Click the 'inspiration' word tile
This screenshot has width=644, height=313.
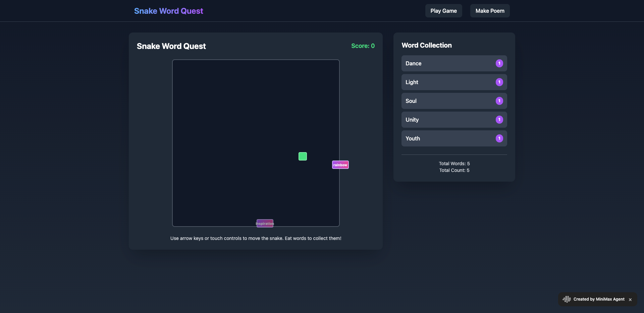pyautogui.click(x=265, y=224)
